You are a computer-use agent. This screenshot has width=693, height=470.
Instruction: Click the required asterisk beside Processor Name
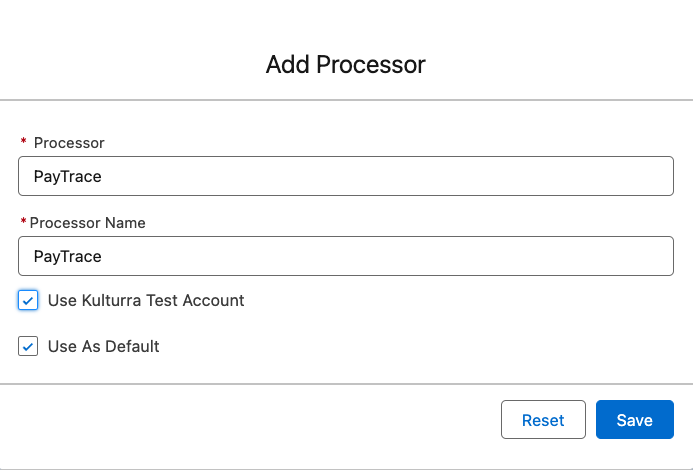[23, 223]
